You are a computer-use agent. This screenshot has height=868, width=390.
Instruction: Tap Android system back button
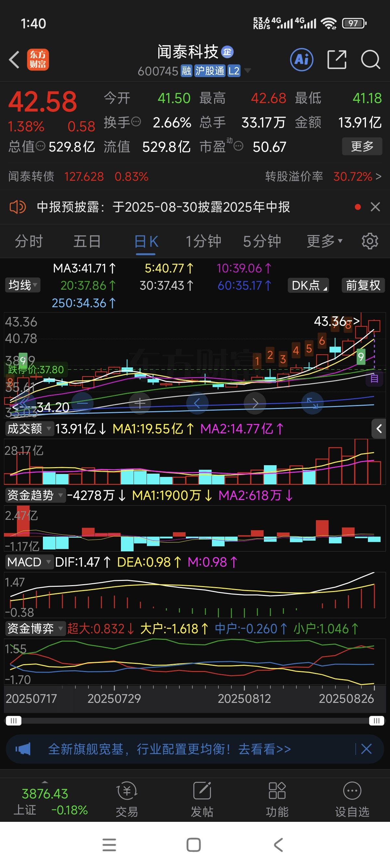[278, 845]
